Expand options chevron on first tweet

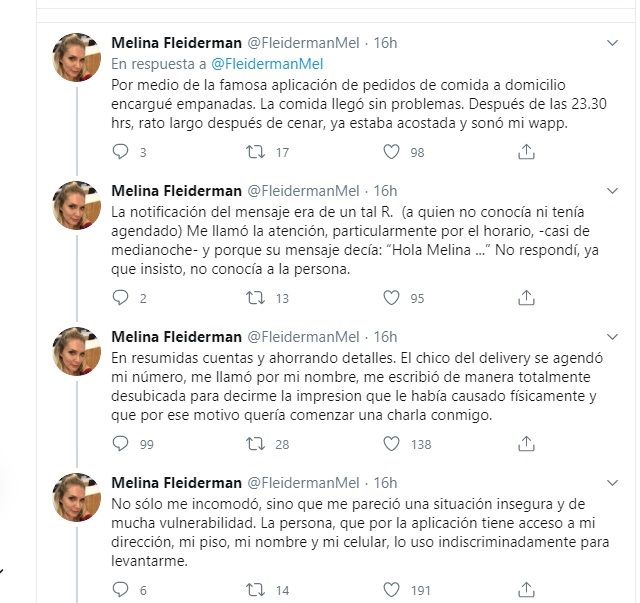(x=613, y=43)
